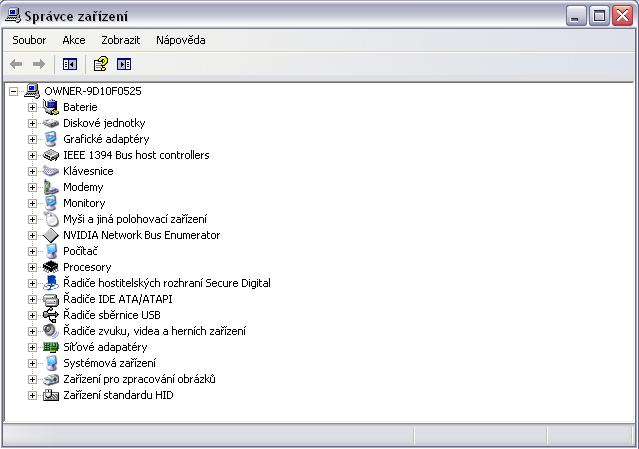Click the Baterie battery icon
Viewport: 639px width, 449px height.
pos(51,107)
